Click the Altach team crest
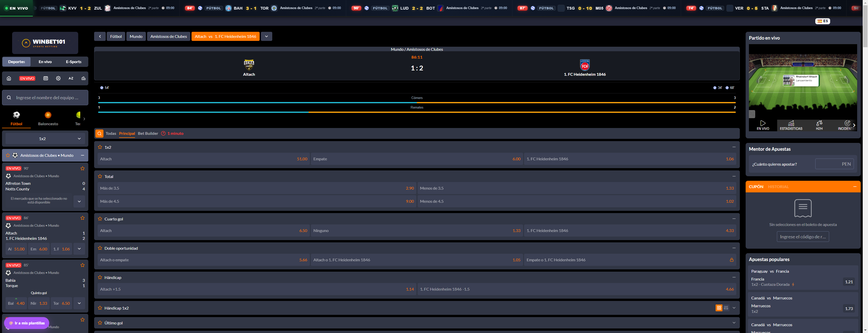The image size is (868, 333). point(249,65)
